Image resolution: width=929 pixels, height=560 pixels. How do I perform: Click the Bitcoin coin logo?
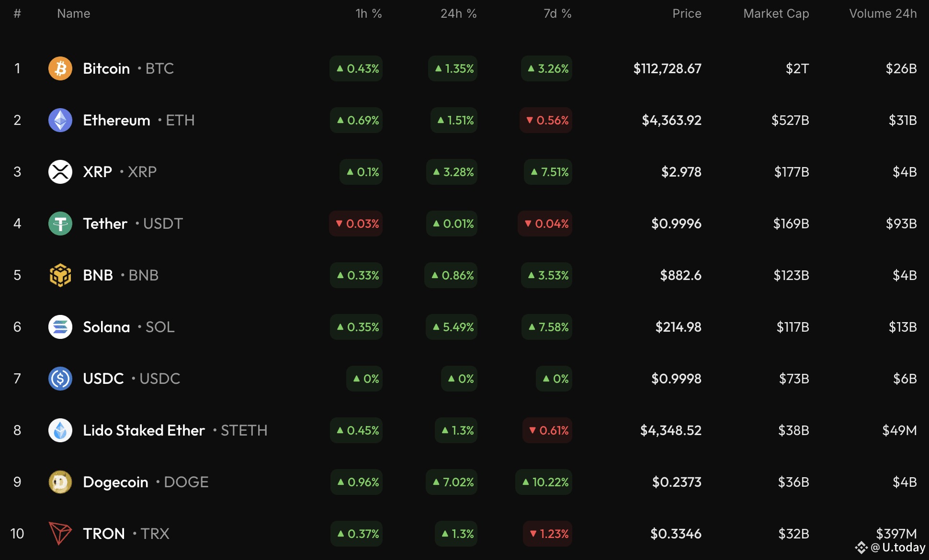point(60,68)
